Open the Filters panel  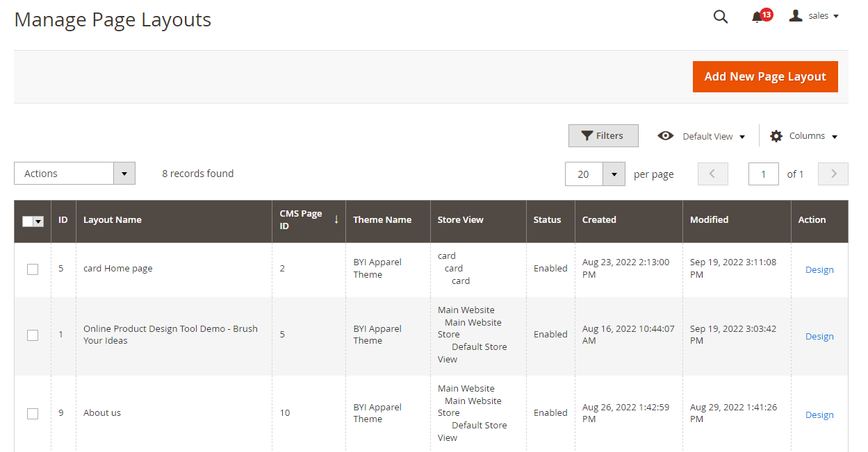coord(603,136)
